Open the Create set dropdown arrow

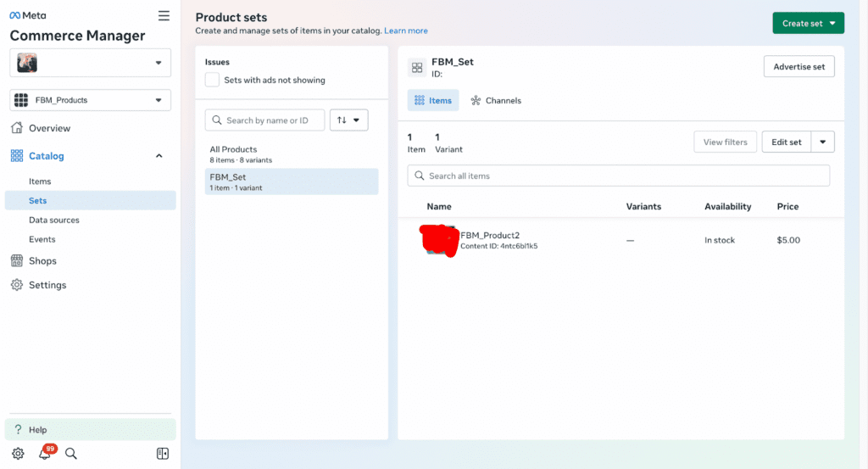tap(832, 23)
